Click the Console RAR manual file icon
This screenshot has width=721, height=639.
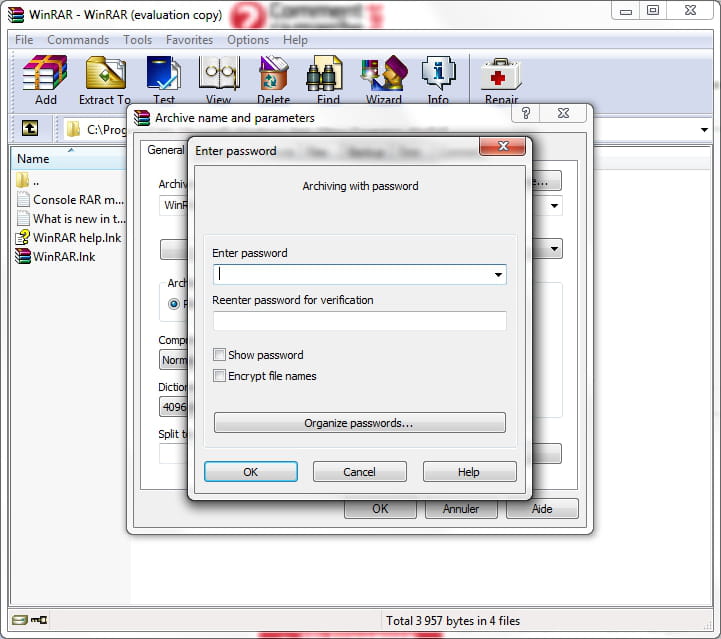click(23, 199)
